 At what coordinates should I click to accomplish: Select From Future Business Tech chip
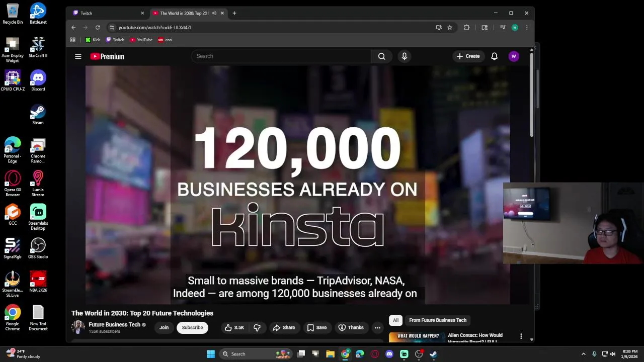pyautogui.click(x=438, y=320)
